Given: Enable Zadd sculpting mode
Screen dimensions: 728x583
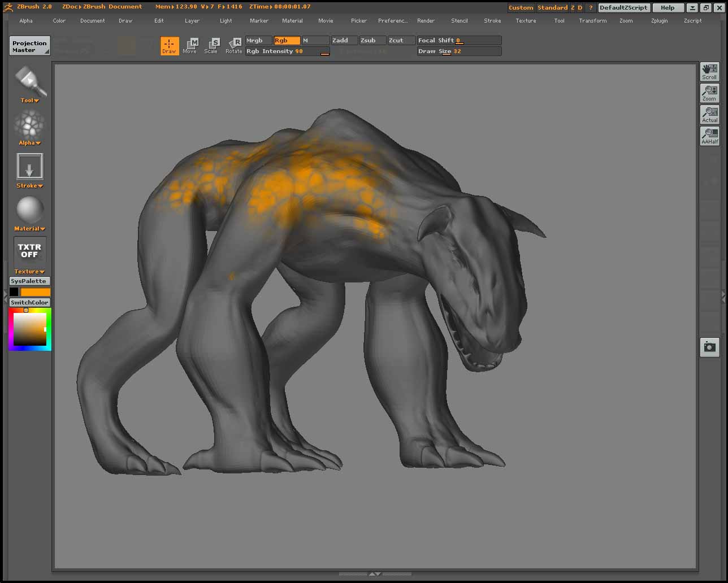Looking at the screenshot, I should click(344, 40).
